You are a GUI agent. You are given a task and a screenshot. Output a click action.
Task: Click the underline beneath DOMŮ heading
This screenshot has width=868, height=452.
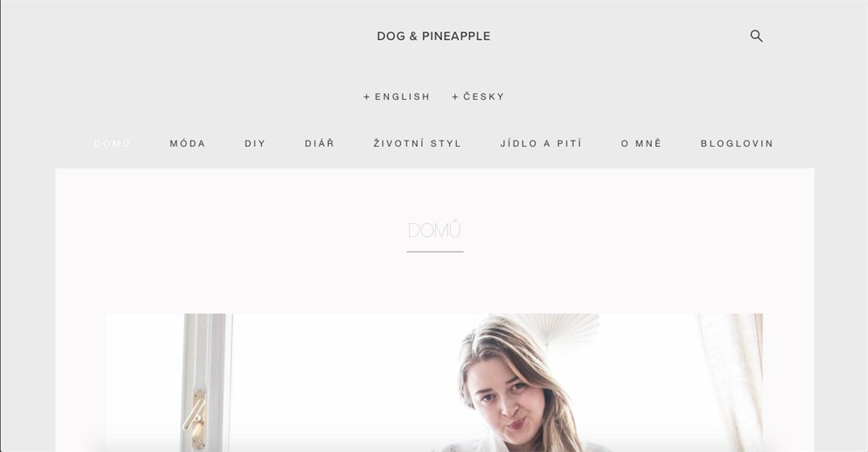point(435,252)
